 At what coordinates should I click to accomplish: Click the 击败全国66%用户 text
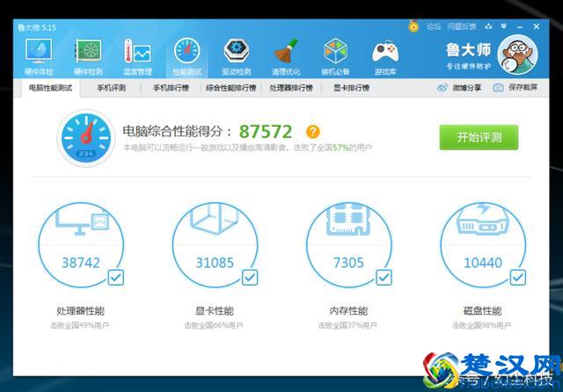tap(214, 325)
